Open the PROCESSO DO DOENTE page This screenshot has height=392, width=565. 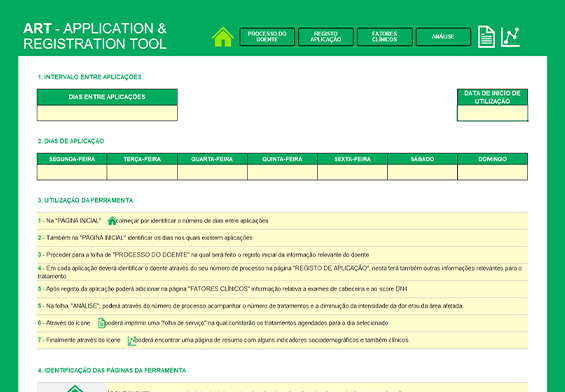tap(267, 37)
